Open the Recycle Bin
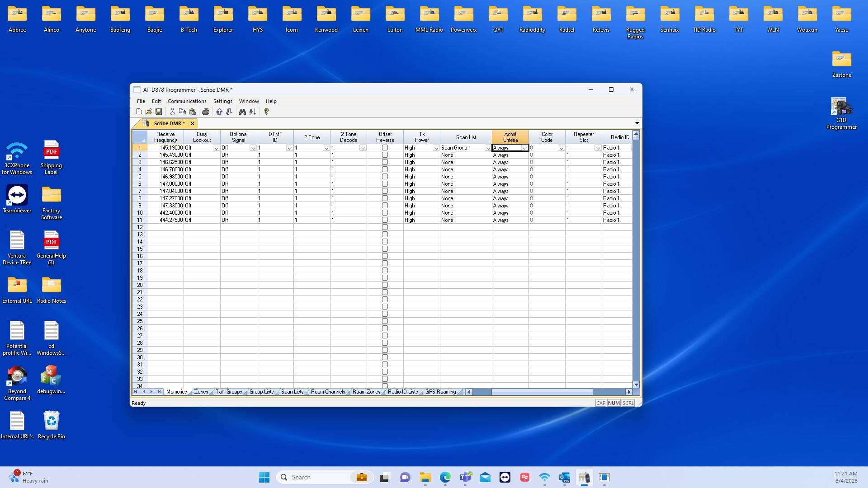 (52, 425)
